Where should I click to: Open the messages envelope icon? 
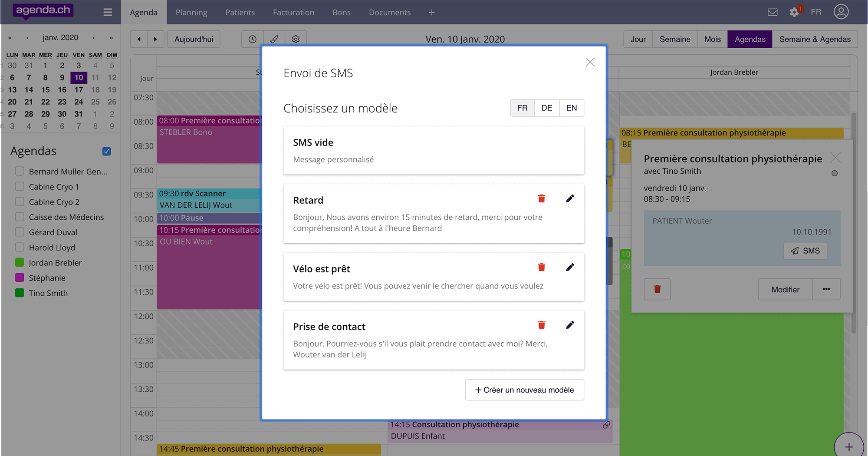pos(773,12)
